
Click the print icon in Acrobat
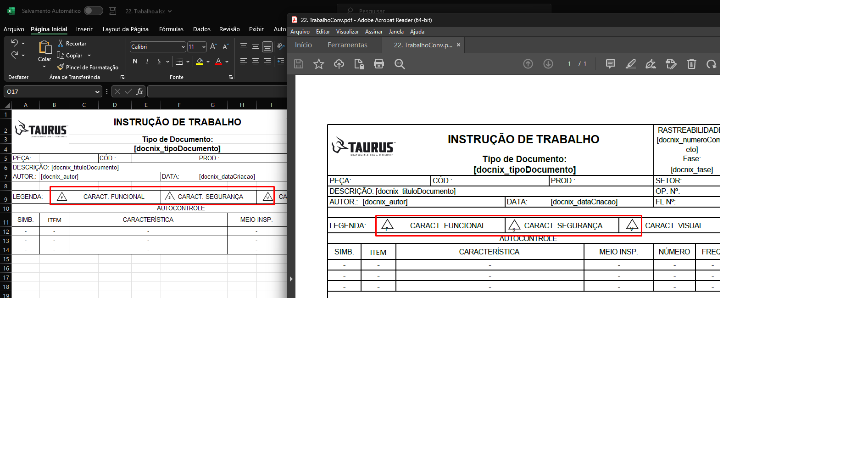pyautogui.click(x=379, y=64)
